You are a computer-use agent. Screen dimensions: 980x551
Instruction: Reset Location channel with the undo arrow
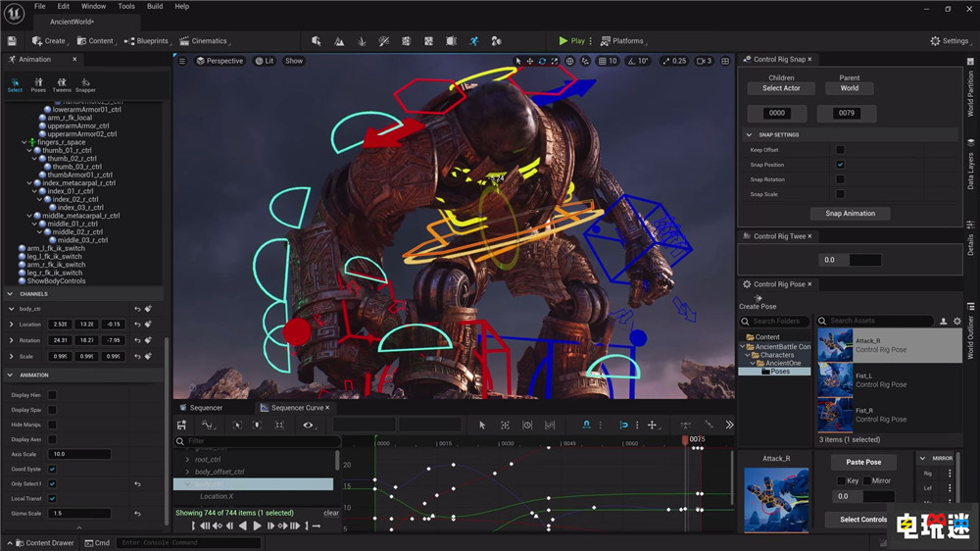click(x=137, y=324)
